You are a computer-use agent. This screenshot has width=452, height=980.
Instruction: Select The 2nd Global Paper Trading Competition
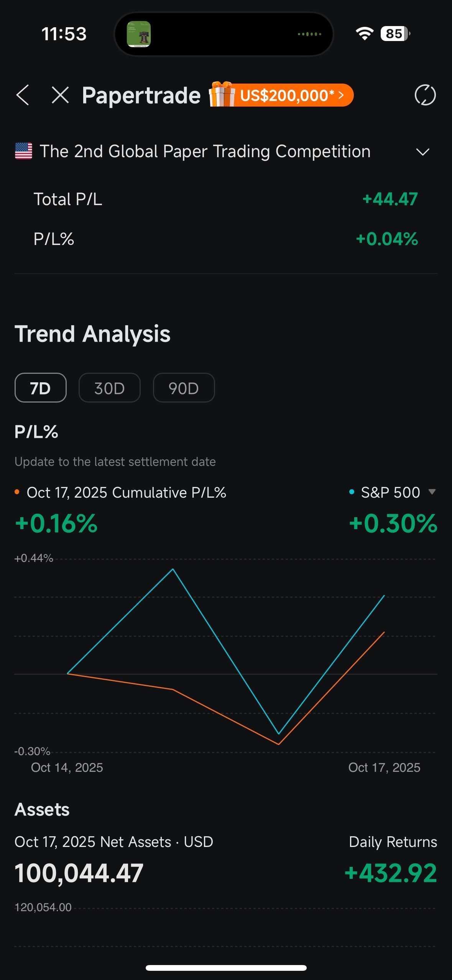205,151
